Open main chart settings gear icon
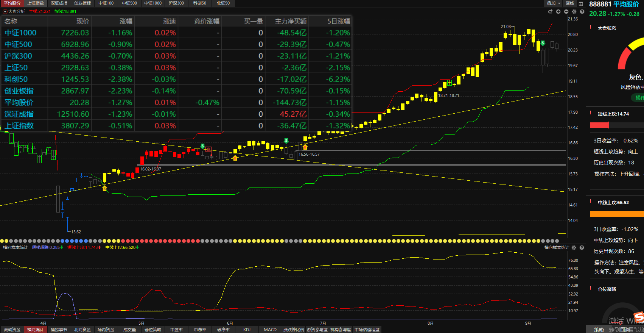Image resolution: width=644 pixels, height=333 pixels. 574,12
